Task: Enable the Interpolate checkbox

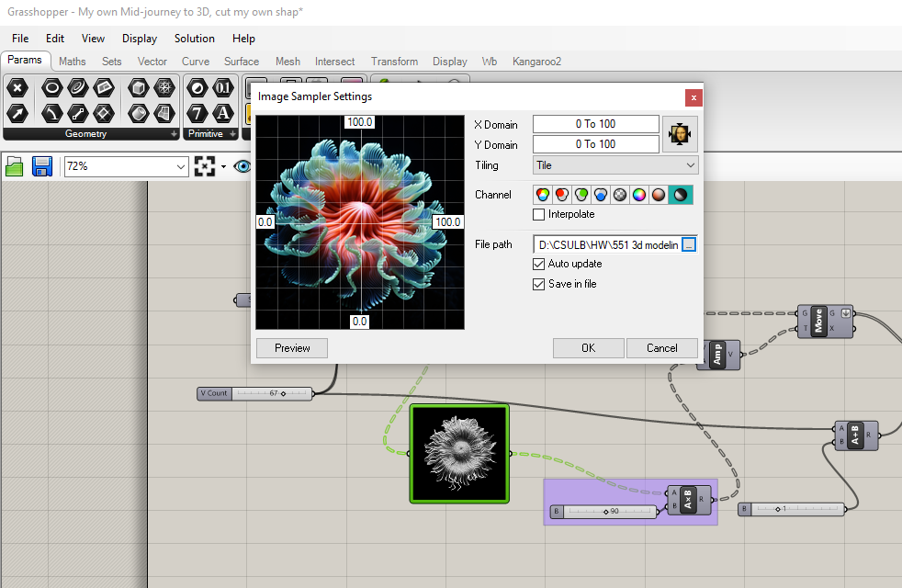Action: tap(539, 214)
